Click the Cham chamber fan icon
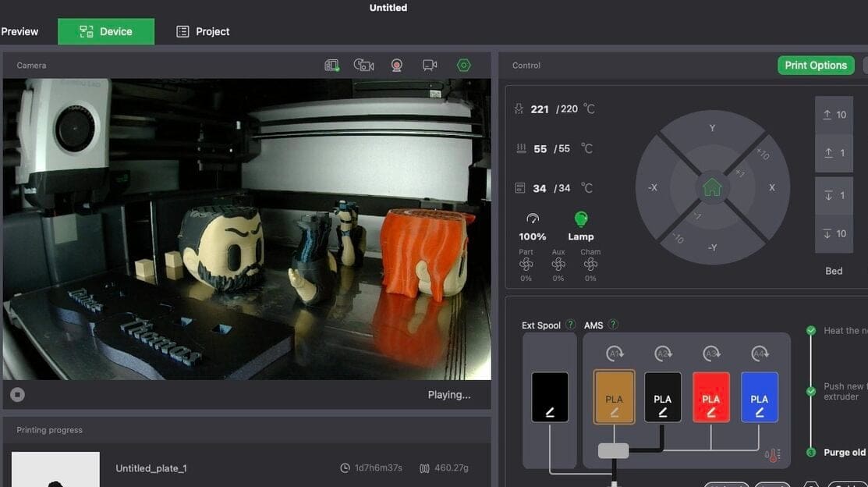This screenshot has height=487, width=868. 590,265
